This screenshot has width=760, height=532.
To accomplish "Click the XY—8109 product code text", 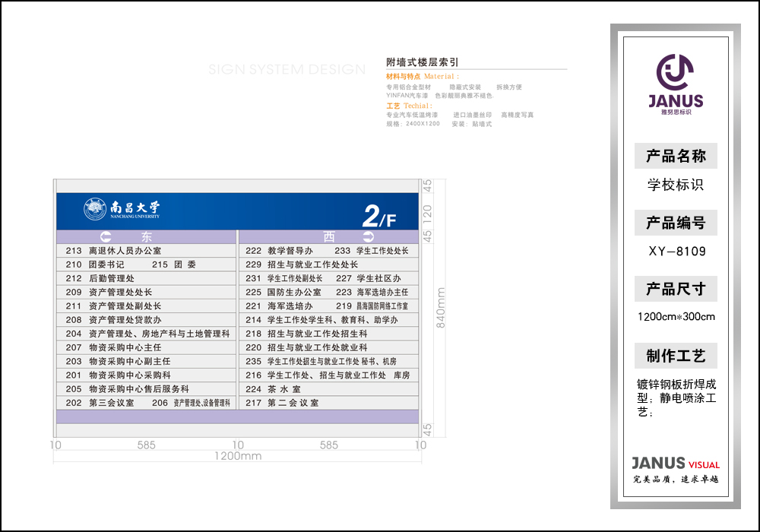I will pos(676,251).
